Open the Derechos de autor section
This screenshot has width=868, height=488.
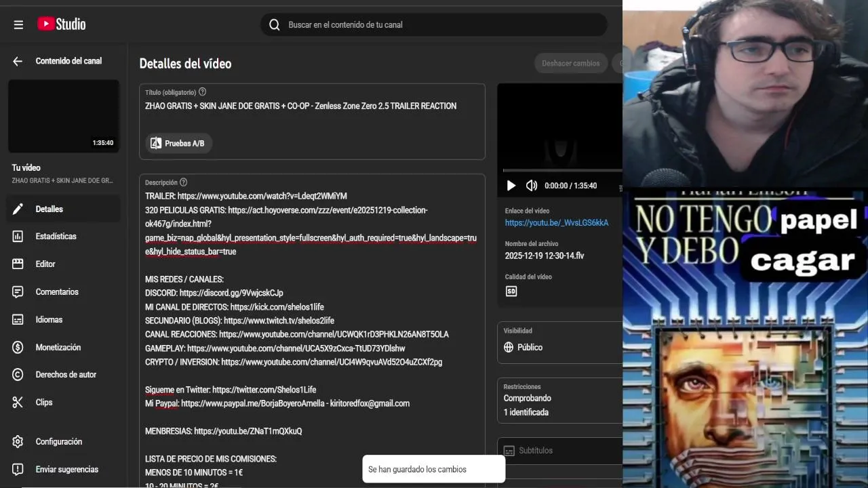tap(64, 375)
